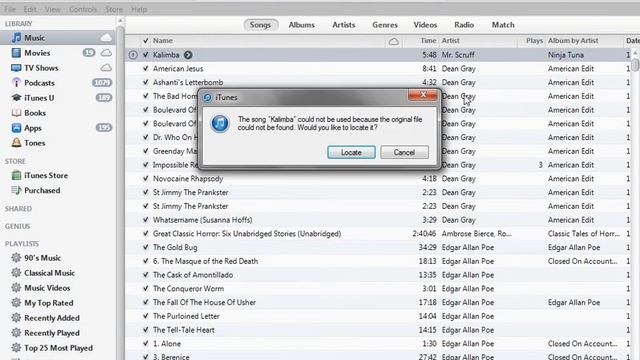
Task: Click the cloud column header icon
Action: tap(393, 41)
